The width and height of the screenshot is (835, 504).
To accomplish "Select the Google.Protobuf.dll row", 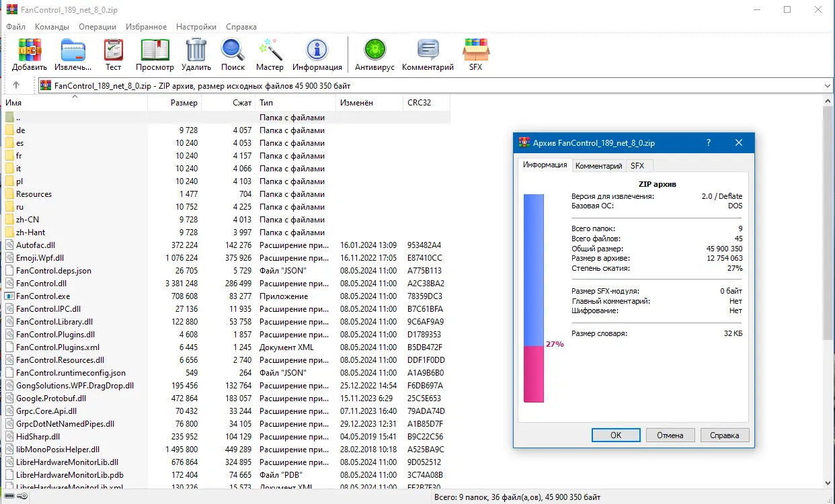I will (x=225, y=398).
